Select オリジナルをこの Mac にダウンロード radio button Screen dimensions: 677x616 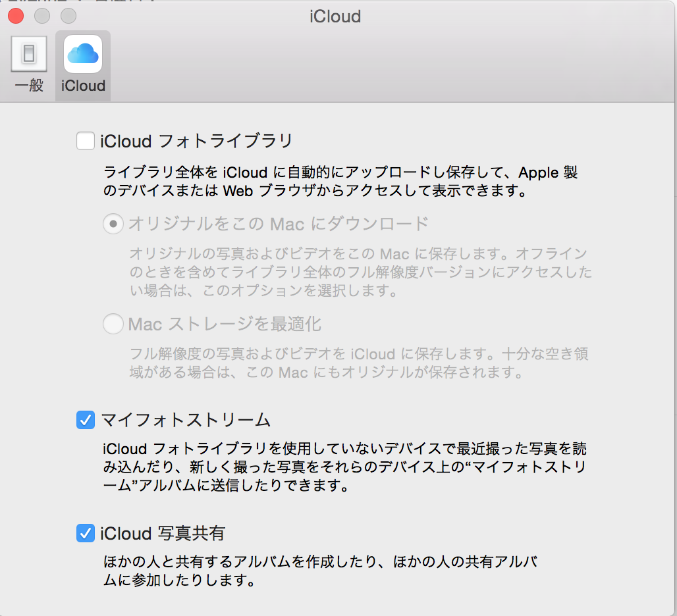(113, 224)
